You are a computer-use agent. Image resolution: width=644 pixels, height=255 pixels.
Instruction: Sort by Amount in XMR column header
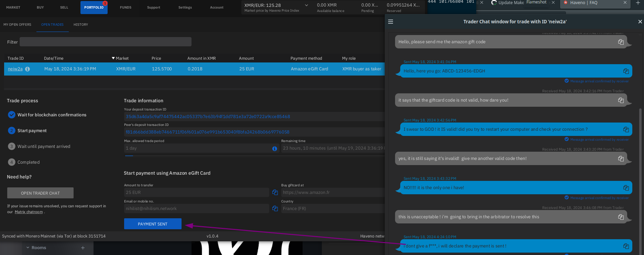201,58
